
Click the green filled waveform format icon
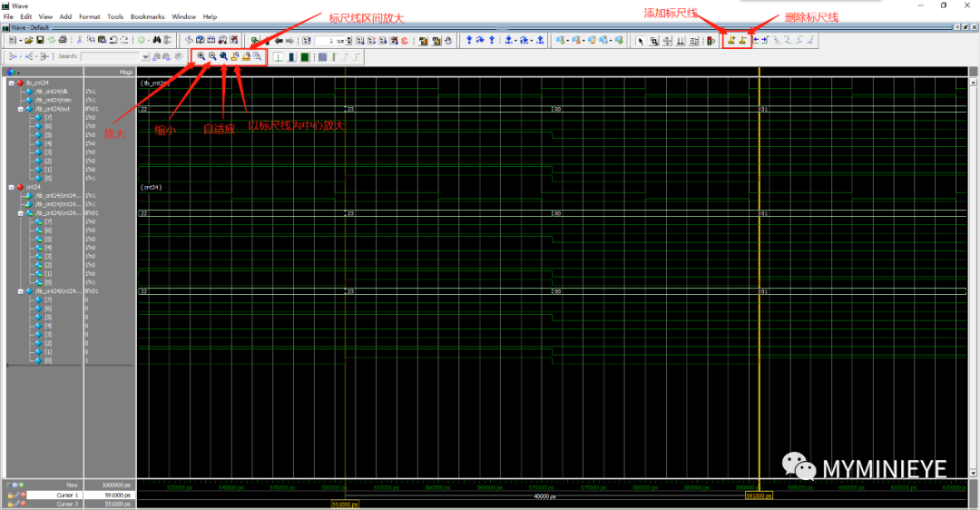point(304,57)
